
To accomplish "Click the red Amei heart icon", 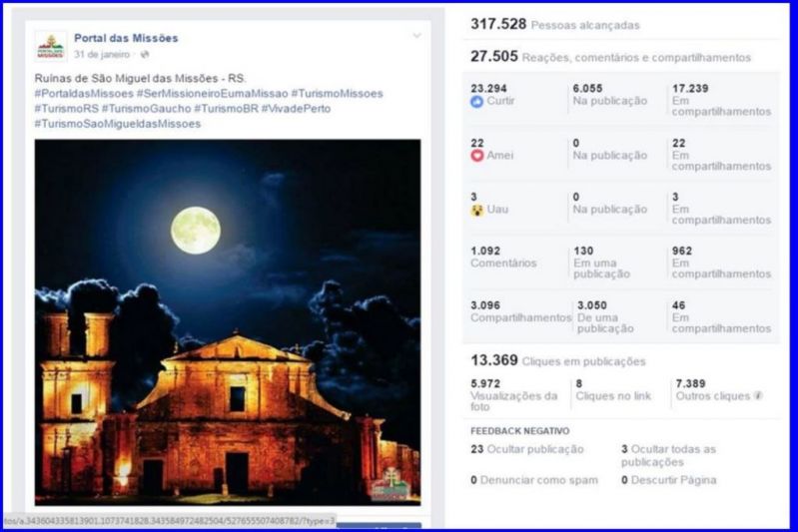I will (476, 156).
